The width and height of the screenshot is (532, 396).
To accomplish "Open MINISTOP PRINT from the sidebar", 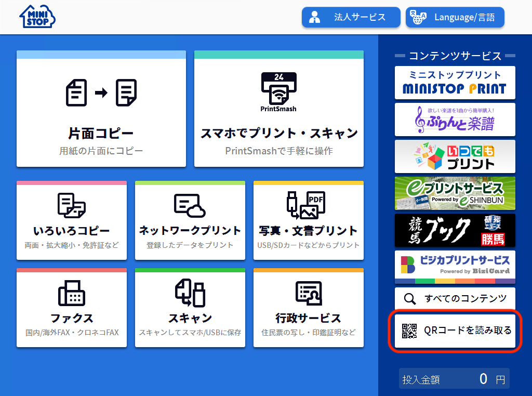I will (455, 82).
